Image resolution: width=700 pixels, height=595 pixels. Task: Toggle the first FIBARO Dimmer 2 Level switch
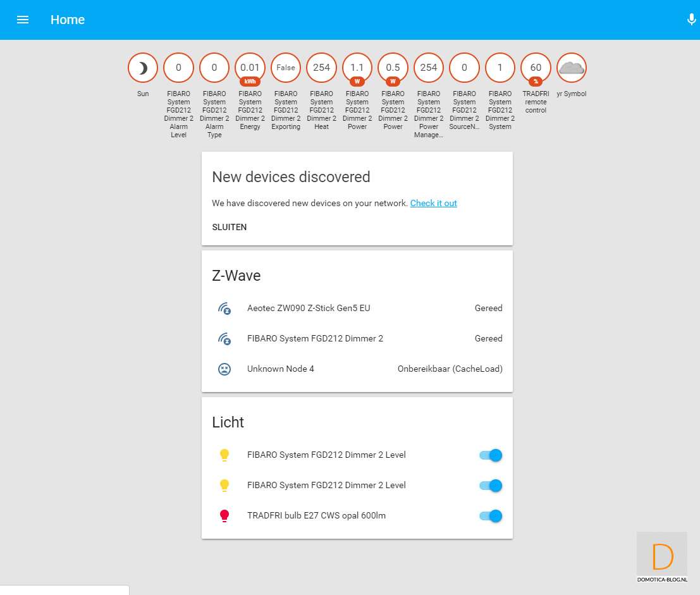tap(491, 455)
